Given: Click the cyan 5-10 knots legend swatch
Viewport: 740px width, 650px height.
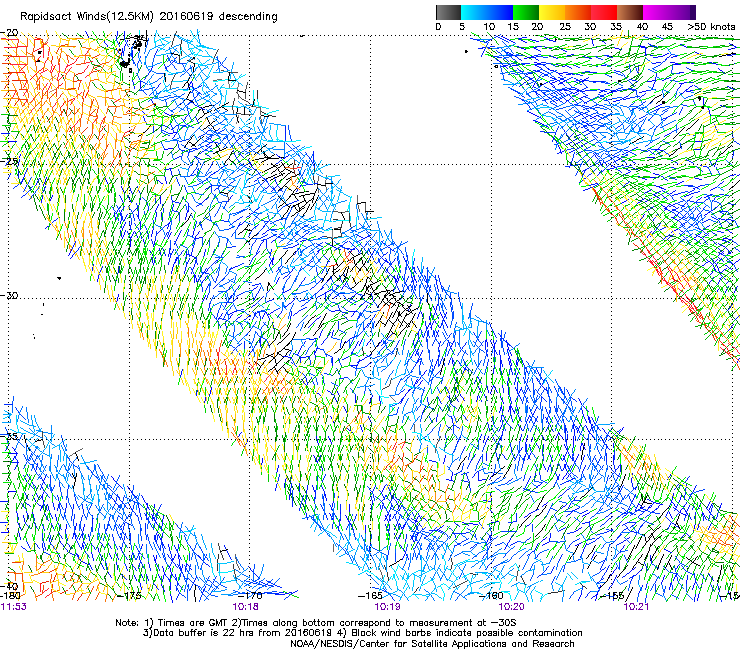Looking at the screenshot, I should pos(474,12).
